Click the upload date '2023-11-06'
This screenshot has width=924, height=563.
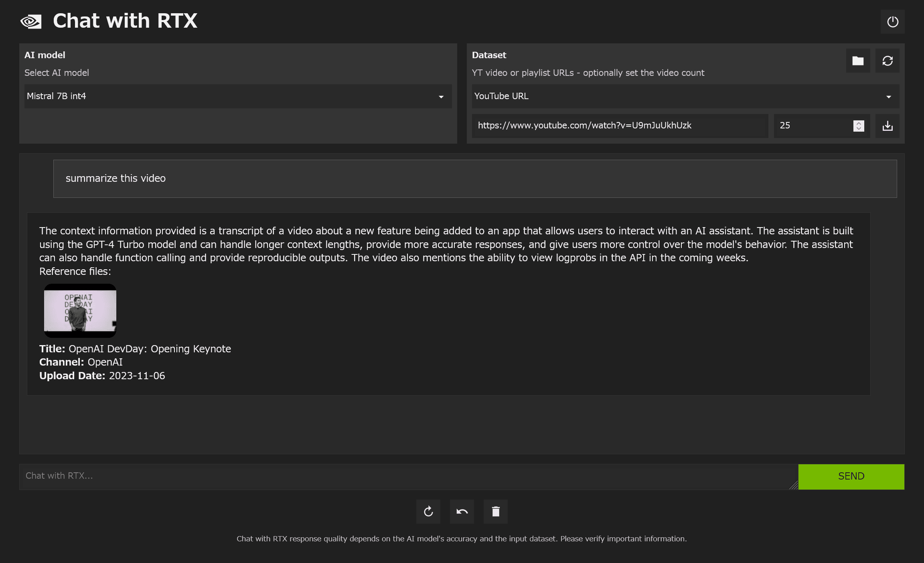pos(137,376)
